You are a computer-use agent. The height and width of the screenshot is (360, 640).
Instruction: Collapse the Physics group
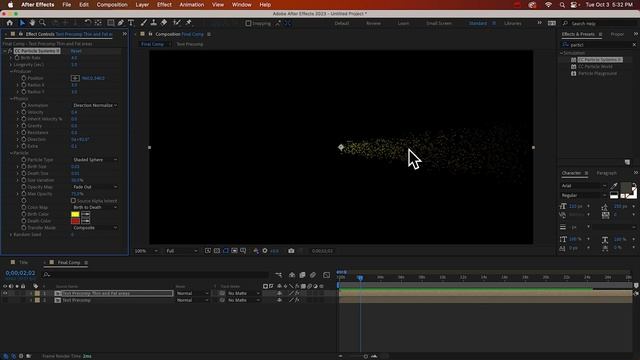pos(11,98)
